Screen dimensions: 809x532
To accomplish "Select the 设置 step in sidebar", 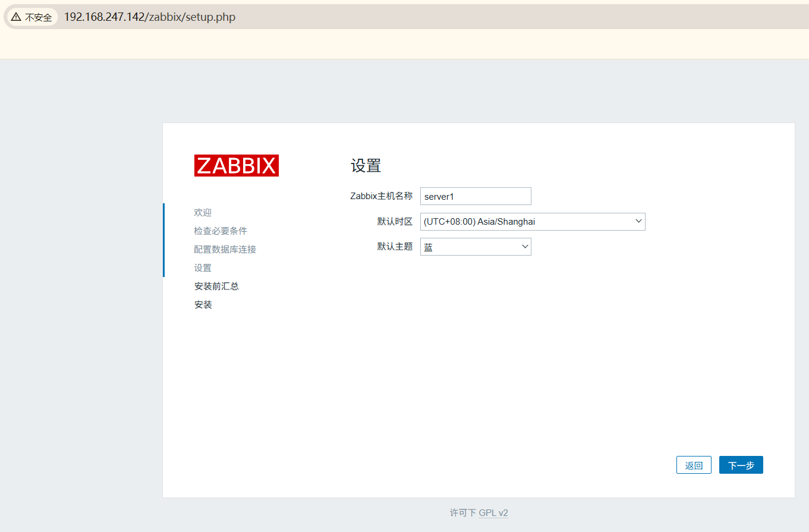I will 203,267.
